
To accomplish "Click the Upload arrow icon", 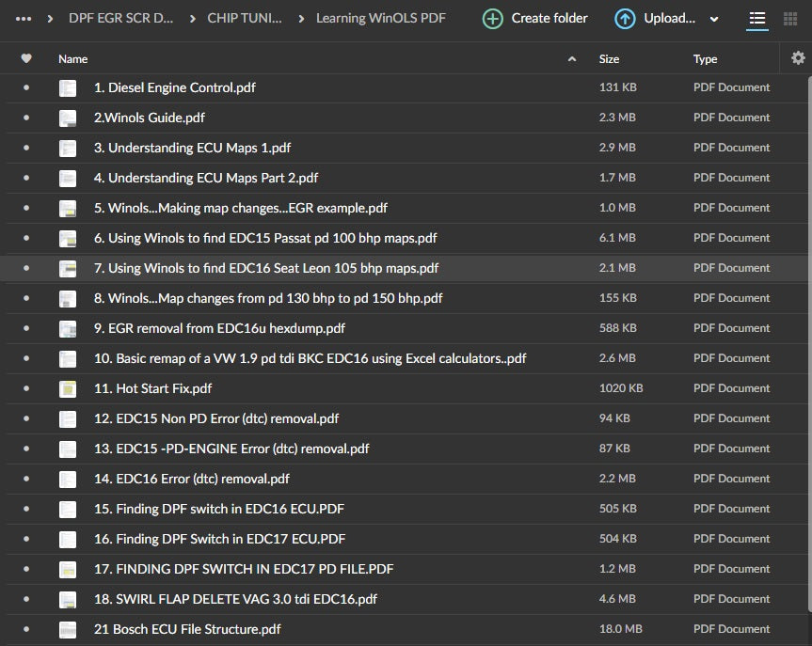I will point(625,19).
